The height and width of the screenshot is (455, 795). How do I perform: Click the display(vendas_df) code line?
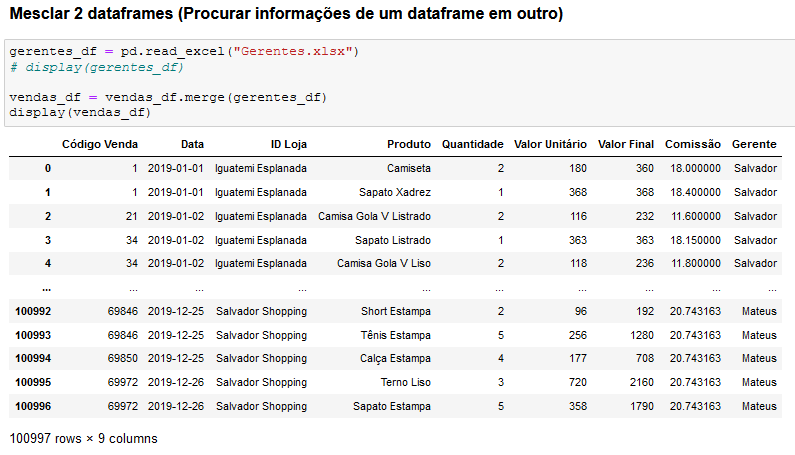click(80, 113)
